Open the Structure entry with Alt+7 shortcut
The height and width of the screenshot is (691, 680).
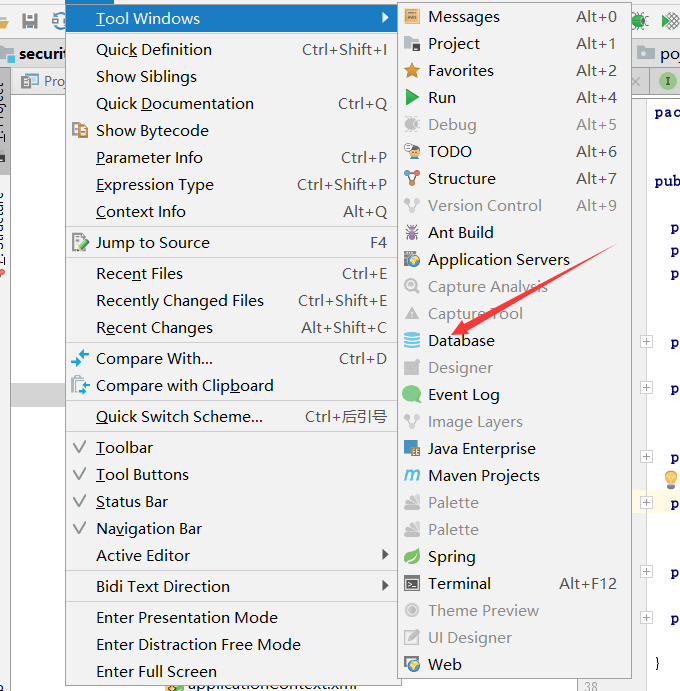pyautogui.click(x=514, y=178)
